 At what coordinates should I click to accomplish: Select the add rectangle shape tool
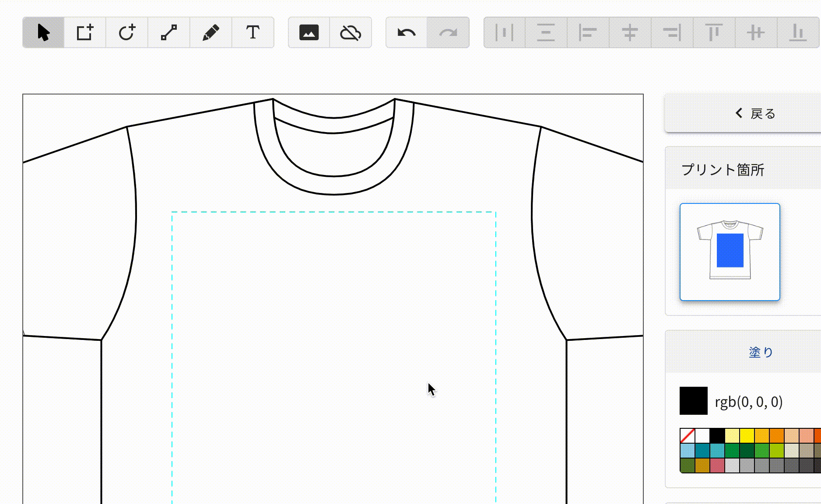(x=85, y=33)
